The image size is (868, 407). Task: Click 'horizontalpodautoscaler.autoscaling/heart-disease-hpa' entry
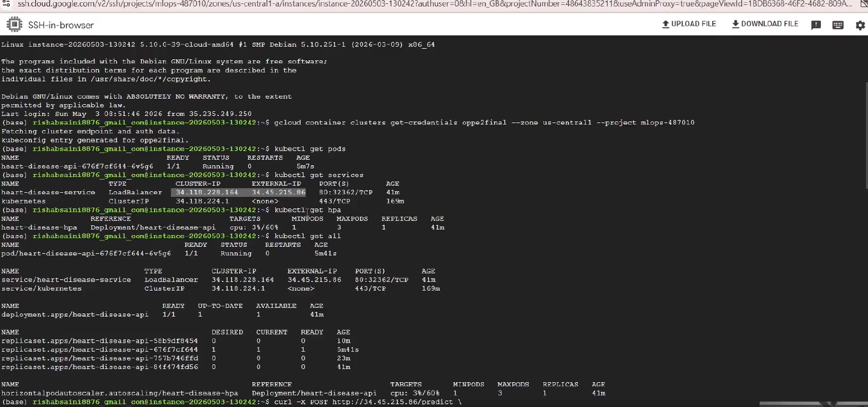pyautogui.click(x=119, y=393)
